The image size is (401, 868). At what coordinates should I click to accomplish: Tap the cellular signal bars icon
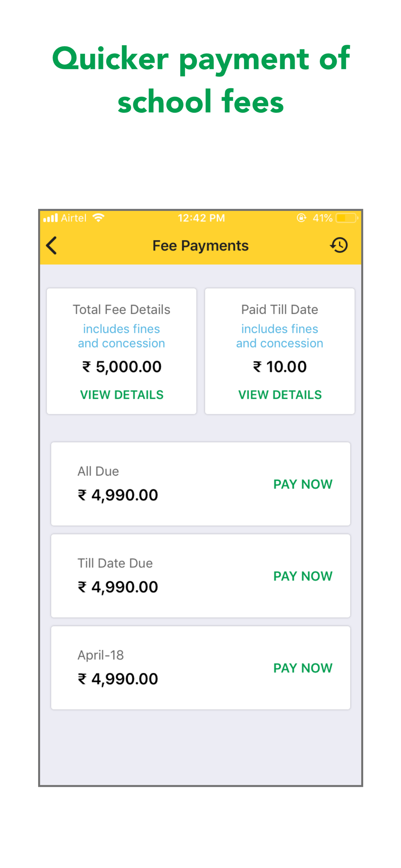coord(50,218)
